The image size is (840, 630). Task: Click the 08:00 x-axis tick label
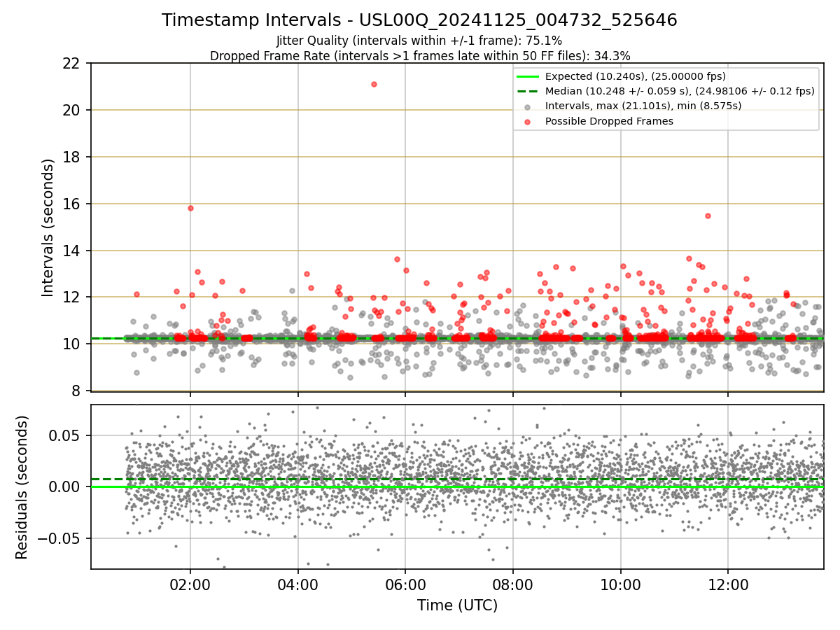coord(513,584)
